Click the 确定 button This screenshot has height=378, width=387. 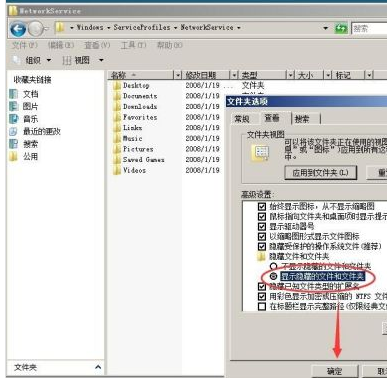pyautogui.click(x=334, y=371)
